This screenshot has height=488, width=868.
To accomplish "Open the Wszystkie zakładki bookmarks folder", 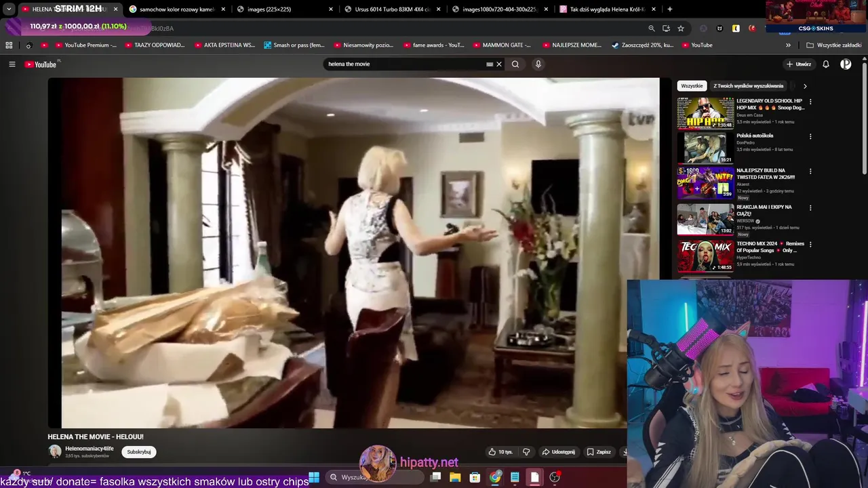I will [x=834, y=45].
